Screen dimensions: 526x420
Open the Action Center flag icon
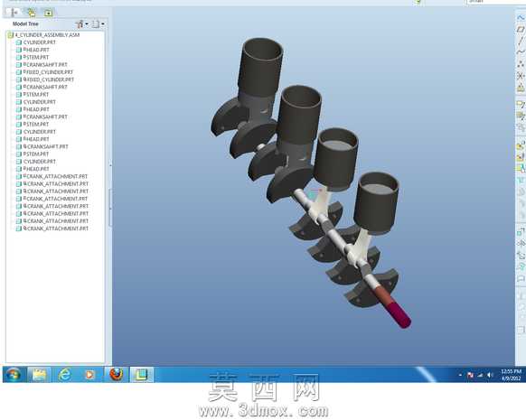coord(470,375)
